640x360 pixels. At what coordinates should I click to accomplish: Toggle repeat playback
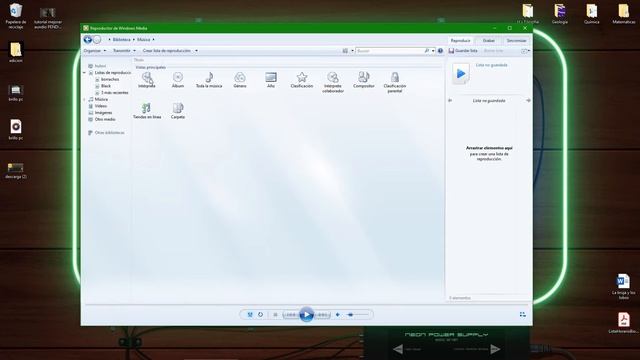(260, 315)
